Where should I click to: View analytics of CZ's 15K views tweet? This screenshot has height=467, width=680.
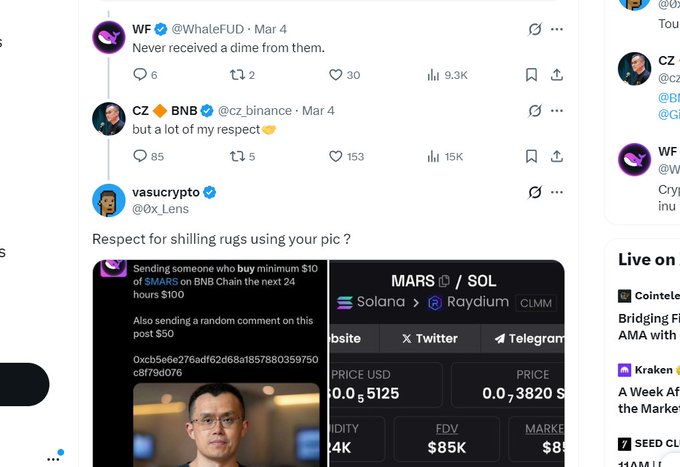pyautogui.click(x=434, y=156)
